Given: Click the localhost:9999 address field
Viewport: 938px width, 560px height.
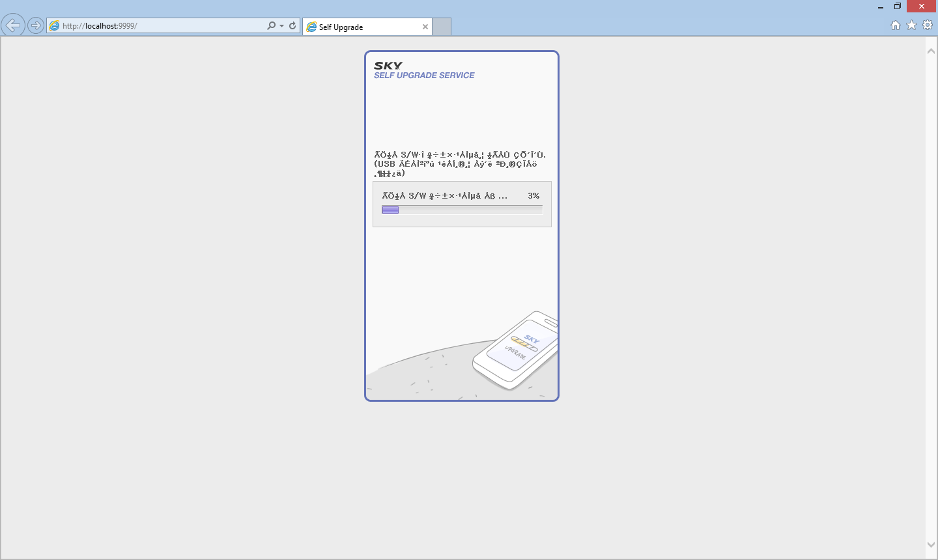Looking at the screenshot, I should click(x=163, y=26).
